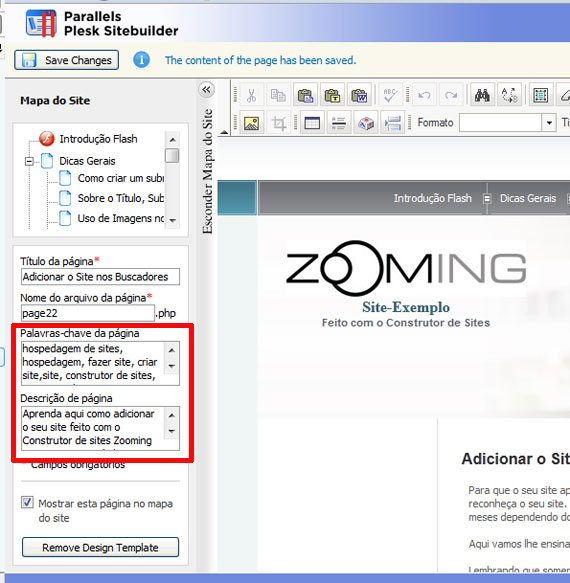This screenshot has width=570, height=583.
Task: Click the site tree scrollbar thumb
Action: tap(172, 155)
